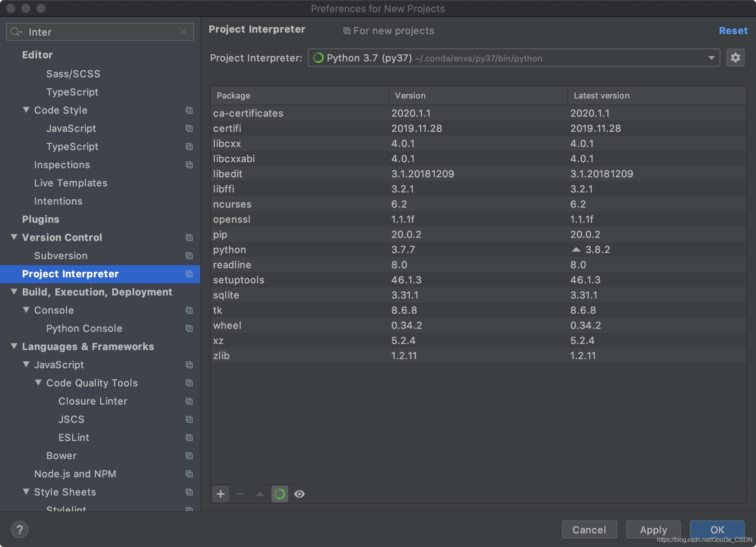Click project-level icon beside Inspections
The width and height of the screenshot is (756, 547).
tap(189, 165)
